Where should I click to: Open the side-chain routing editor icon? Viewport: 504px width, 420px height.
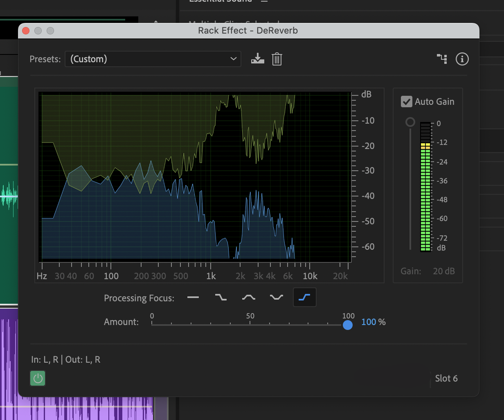point(442,59)
